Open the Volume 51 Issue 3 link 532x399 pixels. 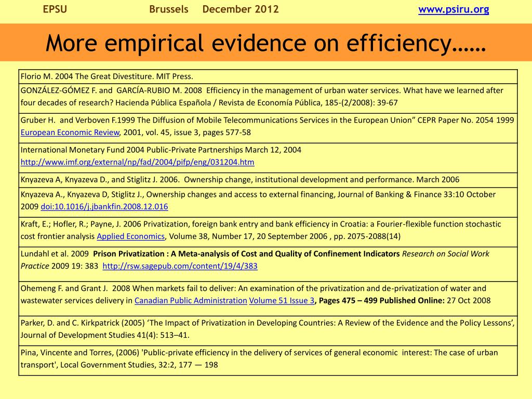tap(282, 301)
